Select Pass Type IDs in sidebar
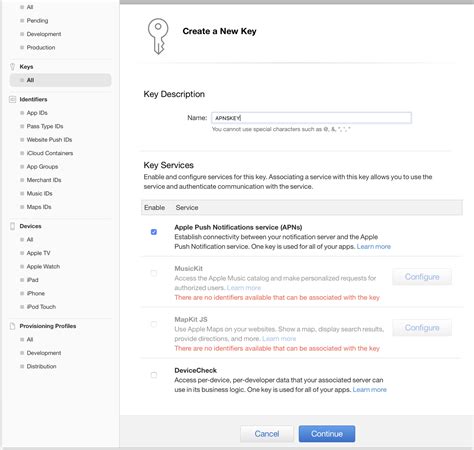Image resolution: width=474 pixels, height=450 pixels. pyautogui.click(x=45, y=126)
